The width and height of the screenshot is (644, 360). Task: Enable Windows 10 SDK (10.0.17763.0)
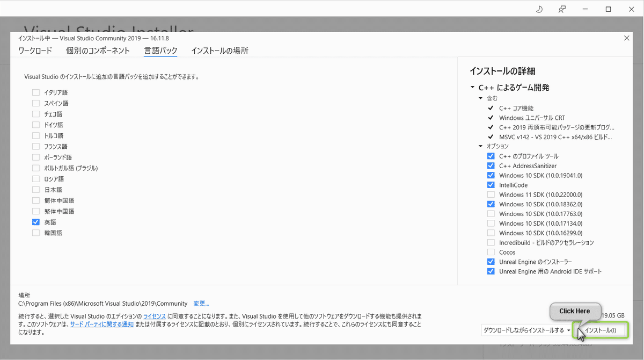coord(491,214)
